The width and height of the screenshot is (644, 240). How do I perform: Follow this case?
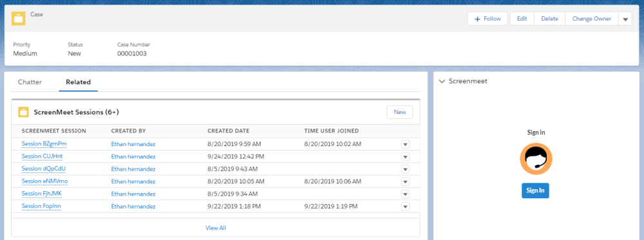[x=488, y=19]
